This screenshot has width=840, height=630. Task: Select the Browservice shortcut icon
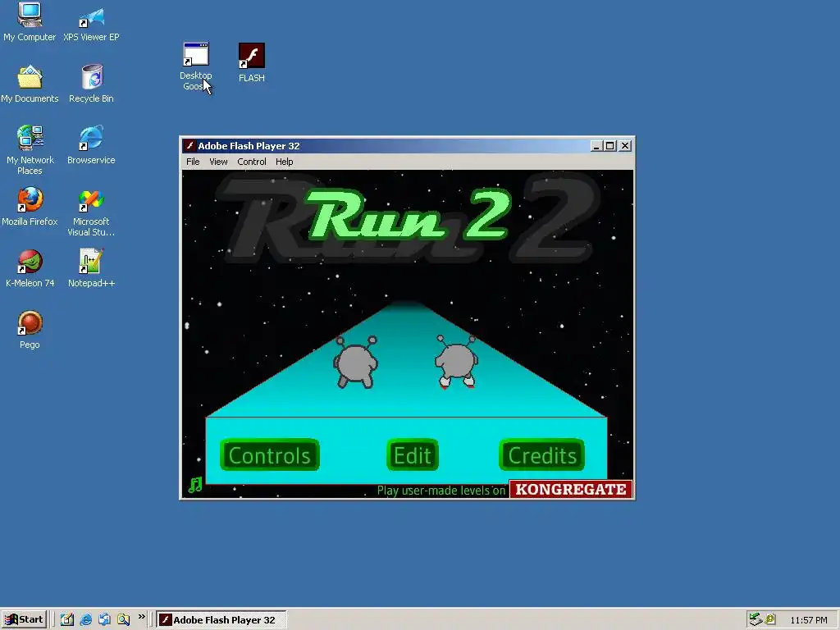[x=91, y=145]
